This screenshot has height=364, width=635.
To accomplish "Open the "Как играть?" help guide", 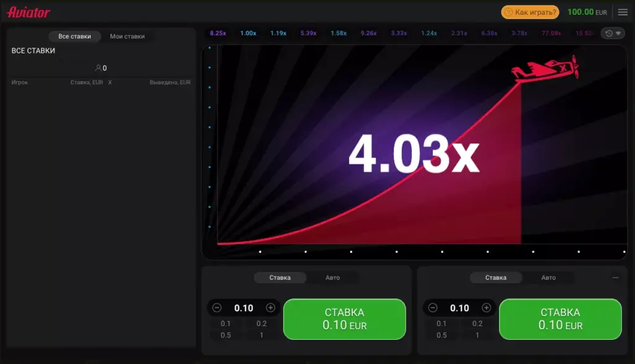I will (530, 12).
